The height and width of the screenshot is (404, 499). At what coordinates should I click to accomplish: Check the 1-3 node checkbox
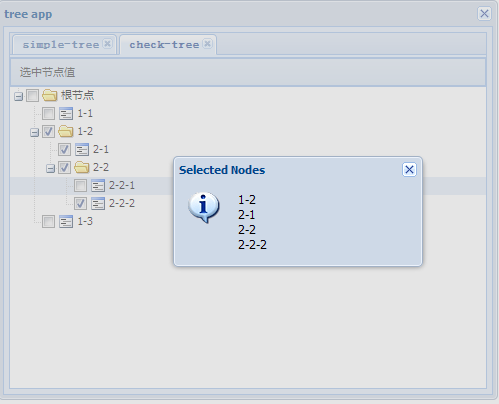tap(48, 221)
